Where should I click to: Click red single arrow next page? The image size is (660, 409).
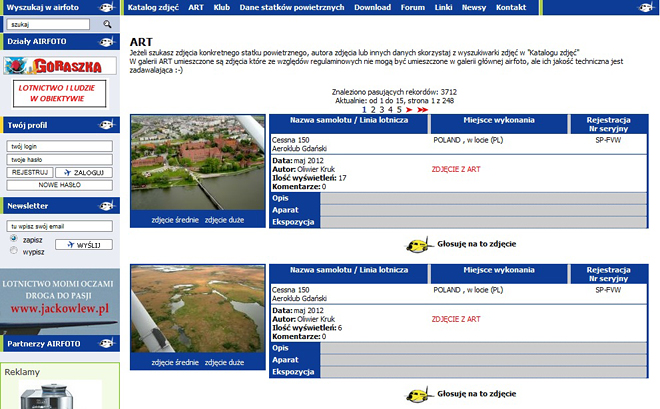pos(409,110)
